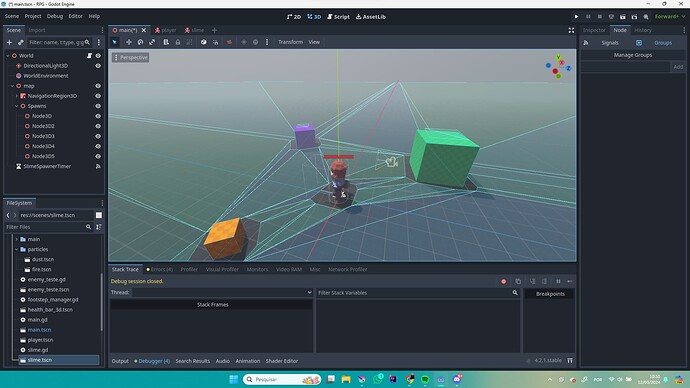
Task: Run the project with the play icon
Action: click(x=576, y=17)
